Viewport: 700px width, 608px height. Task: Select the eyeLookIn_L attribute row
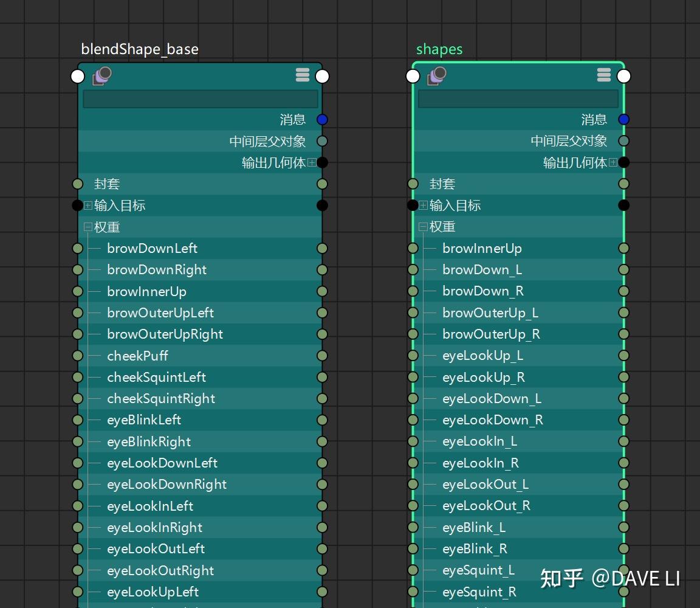pos(518,441)
